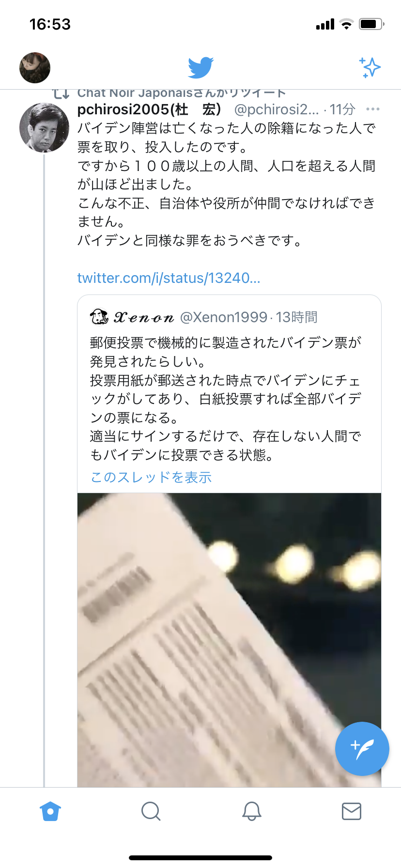Open the quoted tweet text by Xenon
The image size is (401, 868).
pyautogui.click(x=226, y=399)
